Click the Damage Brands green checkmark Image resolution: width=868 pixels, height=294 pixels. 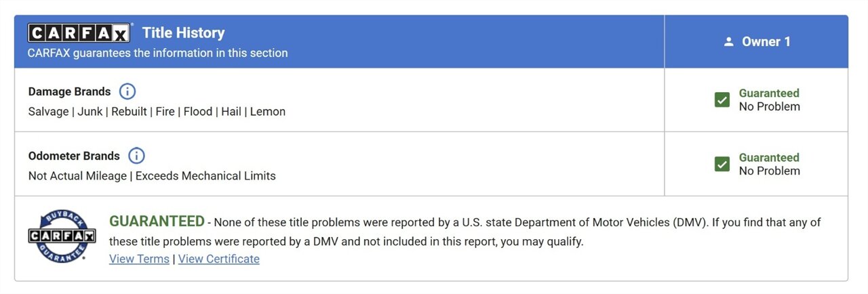[722, 100]
